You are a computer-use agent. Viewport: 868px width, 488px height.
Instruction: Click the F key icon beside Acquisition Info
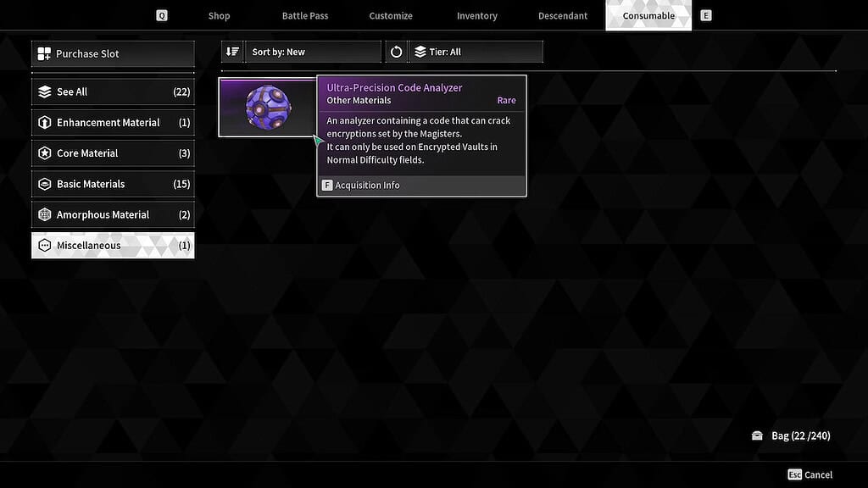coord(327,186)
